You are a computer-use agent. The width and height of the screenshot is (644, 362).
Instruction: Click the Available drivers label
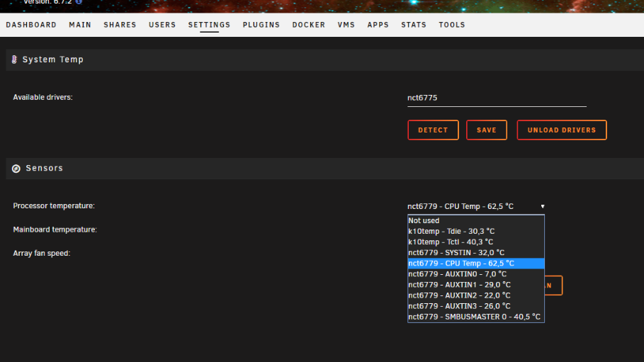click(43, 97)
